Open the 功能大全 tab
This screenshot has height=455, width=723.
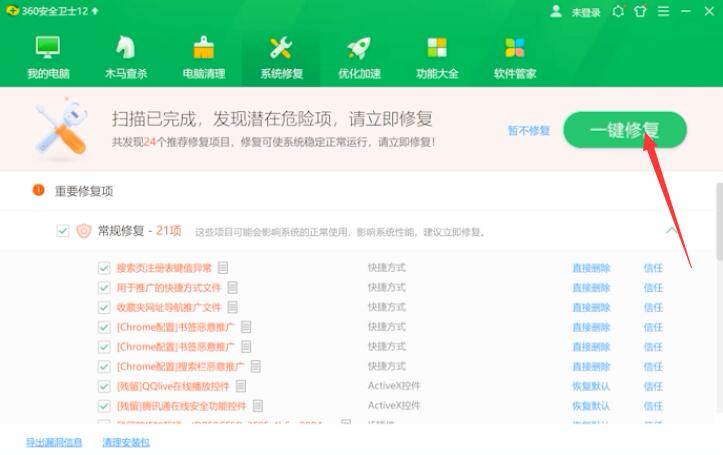[437, 57]
